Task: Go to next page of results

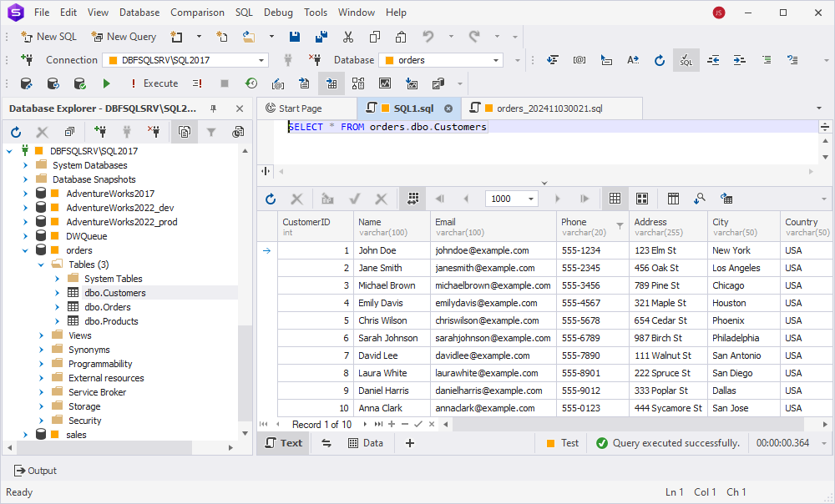Action: click(557, 199)
